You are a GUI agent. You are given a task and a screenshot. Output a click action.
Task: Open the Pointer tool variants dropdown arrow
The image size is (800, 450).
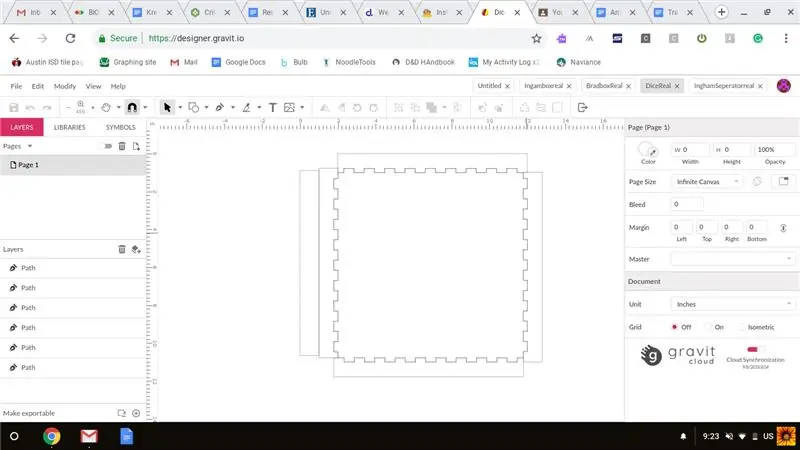(x=180, y=108)
